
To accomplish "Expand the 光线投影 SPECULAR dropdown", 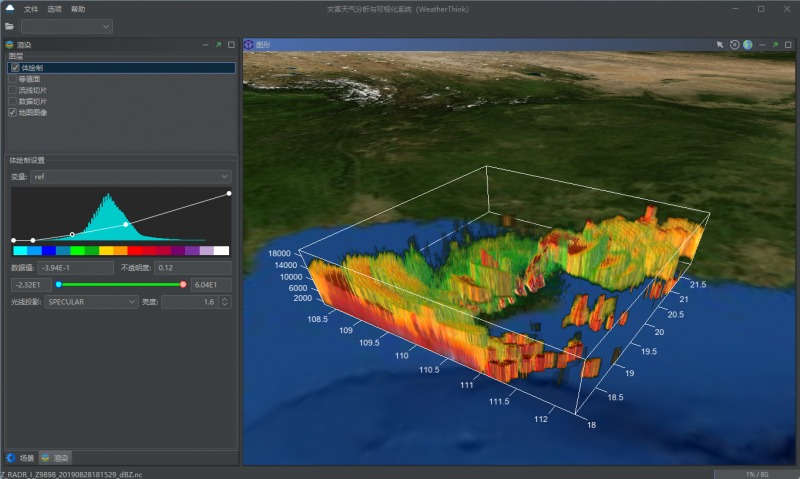I will pos(91,301).
